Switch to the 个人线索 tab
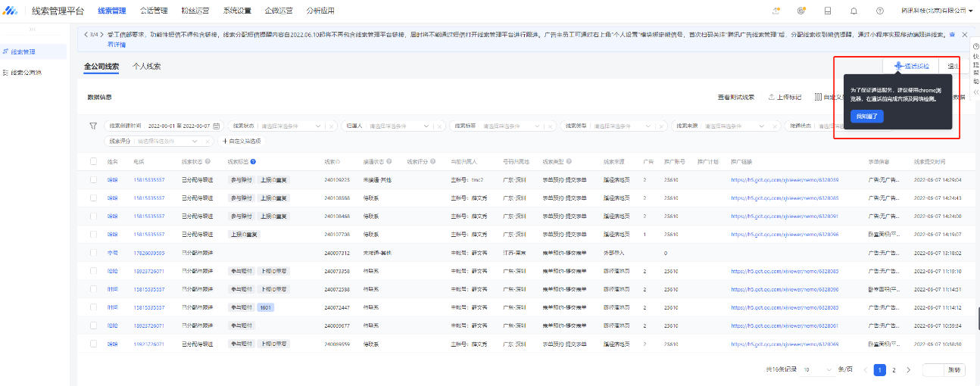This screenshot has height=386, width=980. coord(146,67)
